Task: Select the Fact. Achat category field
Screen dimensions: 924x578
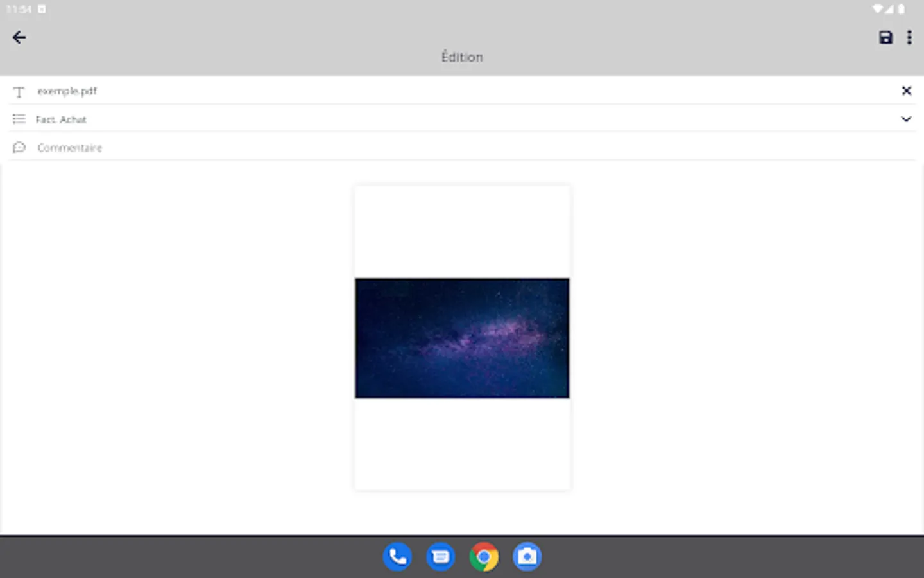Action: [x=462, y=119]
